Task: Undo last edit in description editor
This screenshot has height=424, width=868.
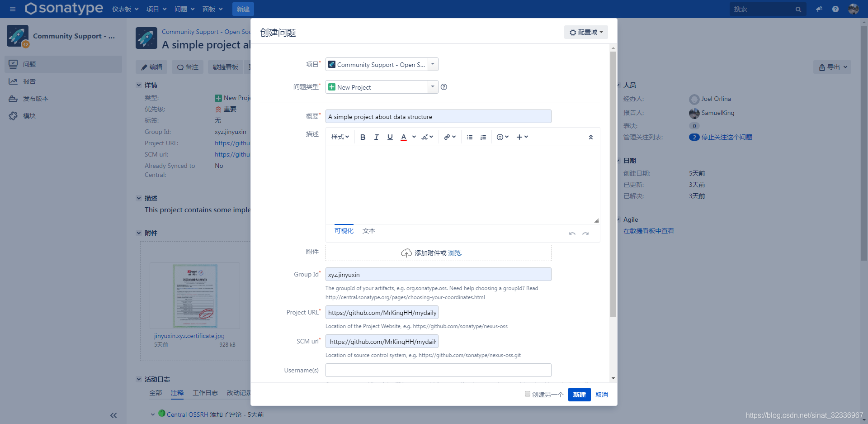Action: point(572,233)
